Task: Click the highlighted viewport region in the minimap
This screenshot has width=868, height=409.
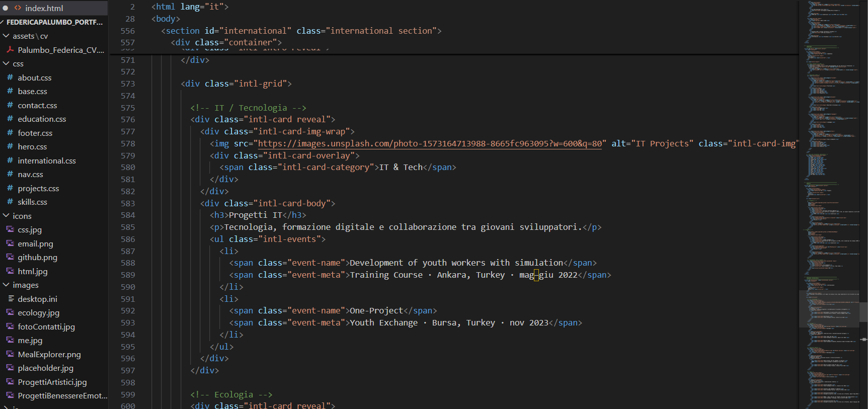Action: click(x=829, y=309)
